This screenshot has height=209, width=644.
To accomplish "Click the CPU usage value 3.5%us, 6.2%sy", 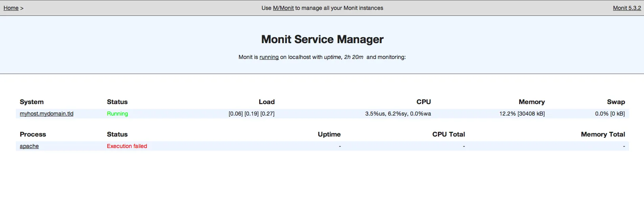I will (398, 114).
